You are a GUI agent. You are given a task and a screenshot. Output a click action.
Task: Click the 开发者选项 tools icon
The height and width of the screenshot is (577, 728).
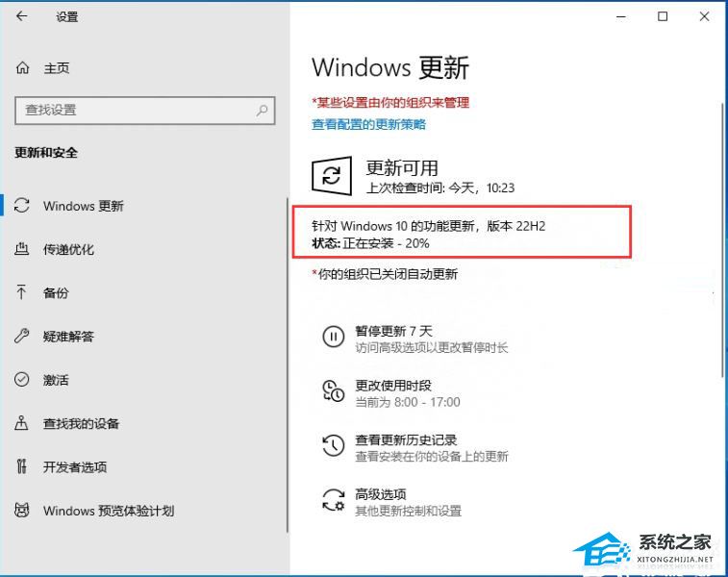(21, 466)
